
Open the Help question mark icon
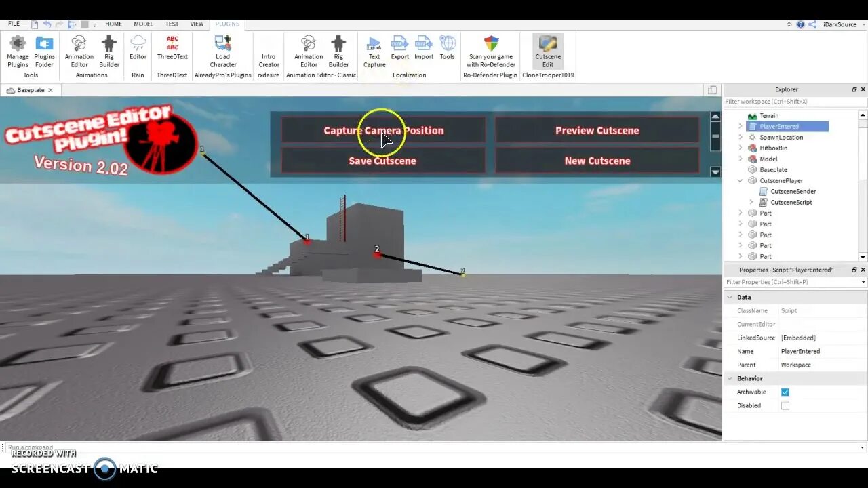801,24
